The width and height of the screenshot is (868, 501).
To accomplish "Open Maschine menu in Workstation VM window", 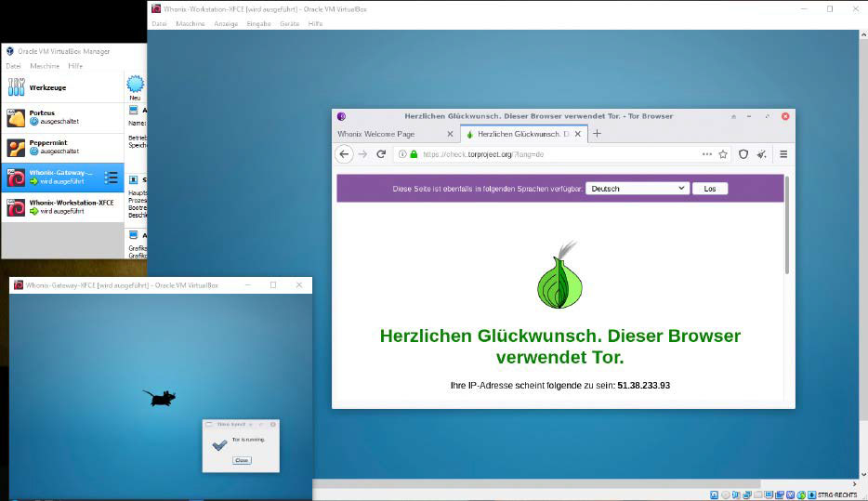I will [x=190, y=24].
